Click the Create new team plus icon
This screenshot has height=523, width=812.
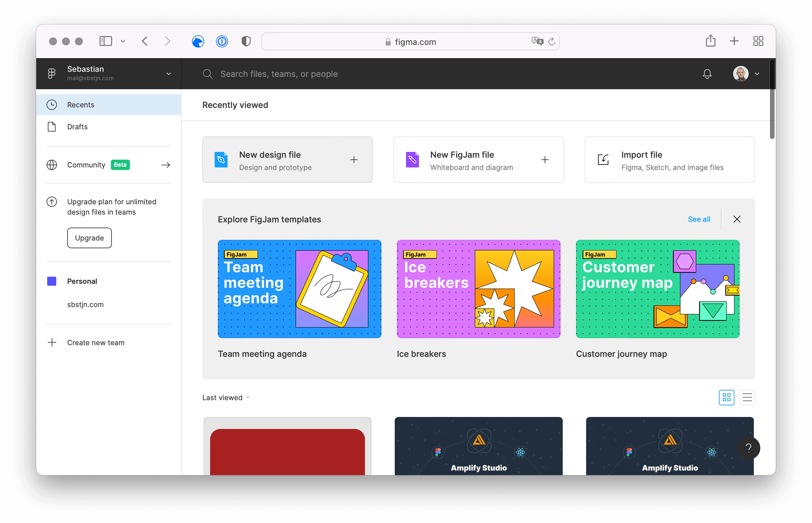point(52,342)
